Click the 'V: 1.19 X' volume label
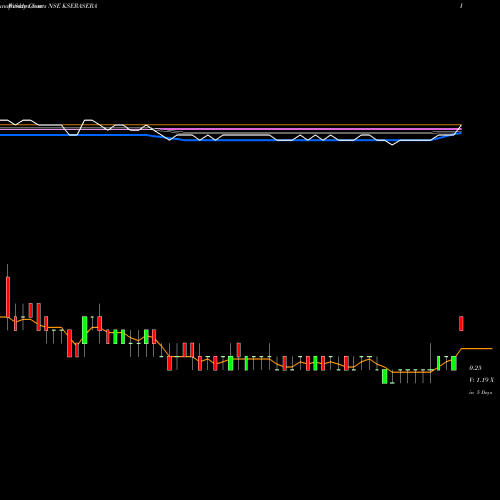 pyautogui.click(x=481, y=380)
